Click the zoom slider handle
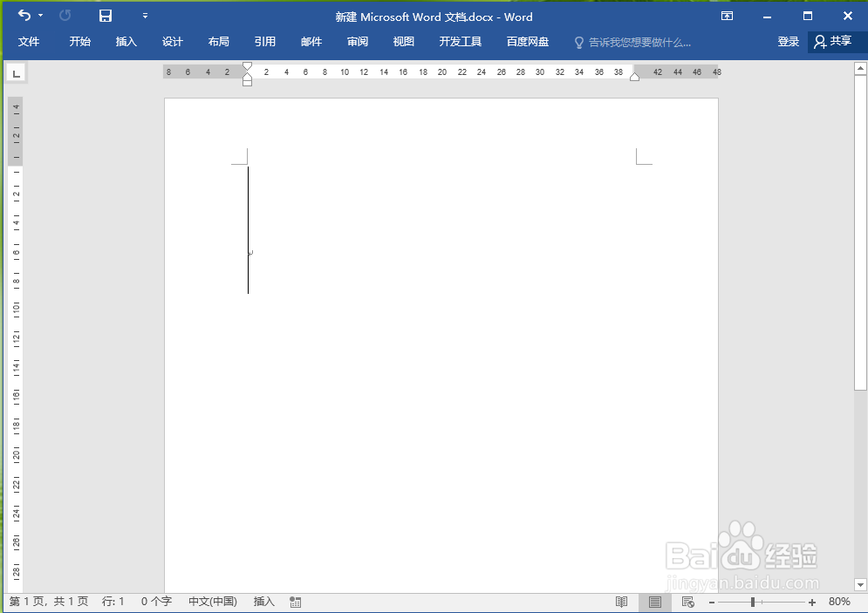 pos(753,602)
